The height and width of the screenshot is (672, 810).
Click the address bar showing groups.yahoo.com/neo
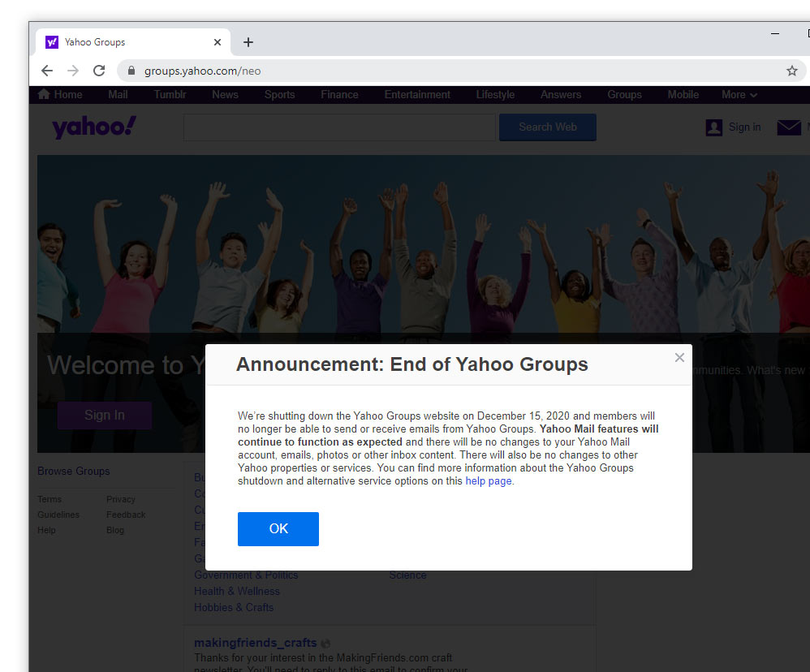coord(461,71)
